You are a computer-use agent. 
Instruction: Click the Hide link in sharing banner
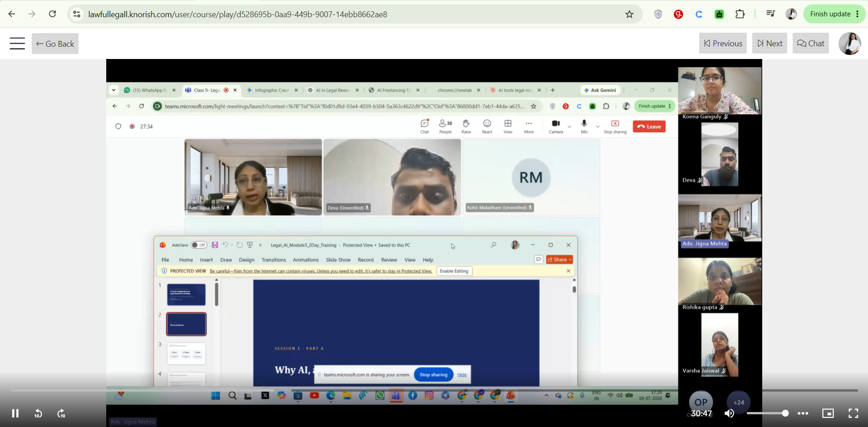click(x=462, y=375)
